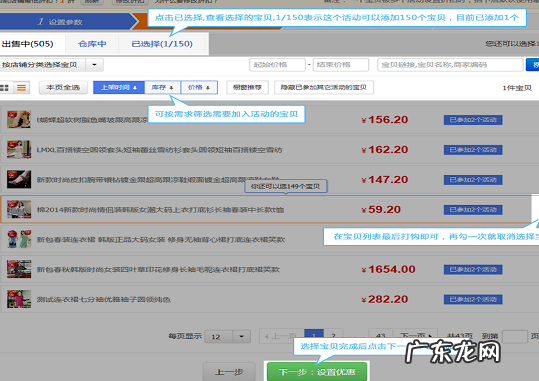Click 已参加2个活动 badge for 1654.00 item
This screenshot has width=539, height=381.
(473, 269)
